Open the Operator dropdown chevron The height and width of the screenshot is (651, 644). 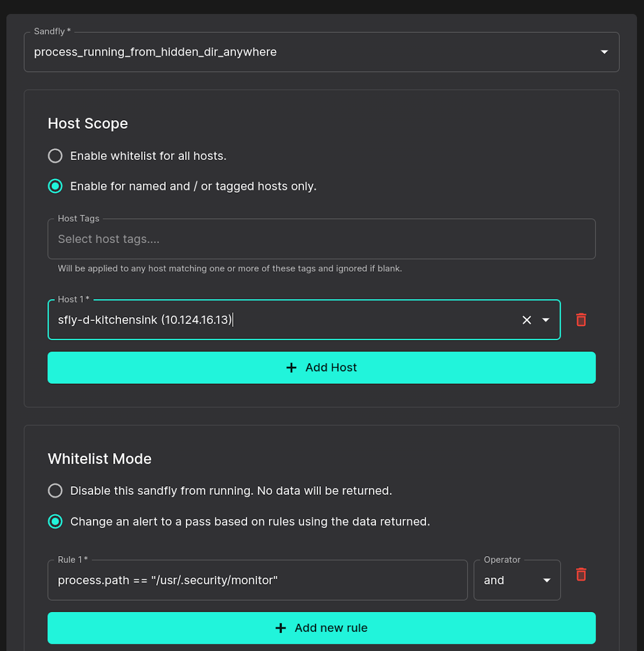click(x=546, y=580)
